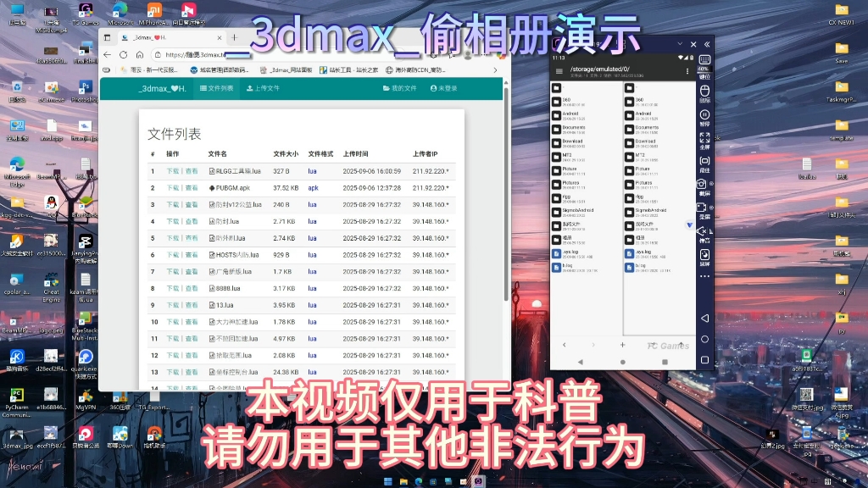This screenshot has width=868, height=488.
Task: View the 8888.lua file
Action: click(192, 288)
